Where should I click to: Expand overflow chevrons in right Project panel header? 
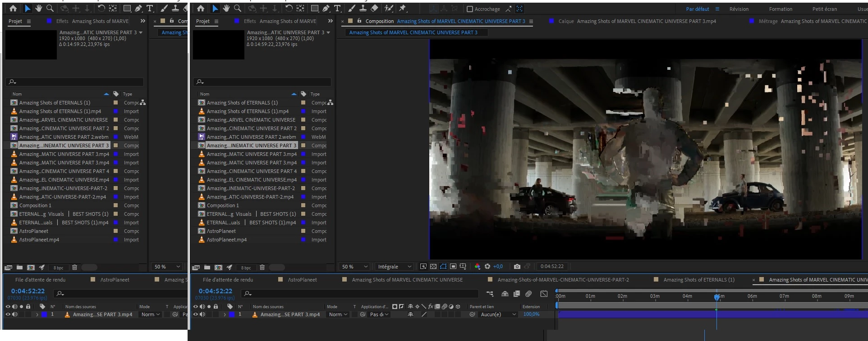(x=330, y=21)
